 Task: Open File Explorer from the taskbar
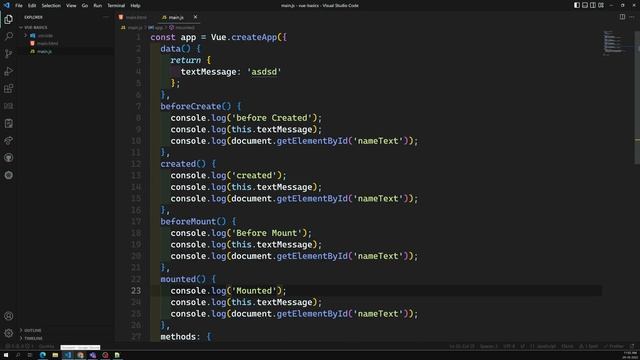pyautogui.click(x=55, y=355)
